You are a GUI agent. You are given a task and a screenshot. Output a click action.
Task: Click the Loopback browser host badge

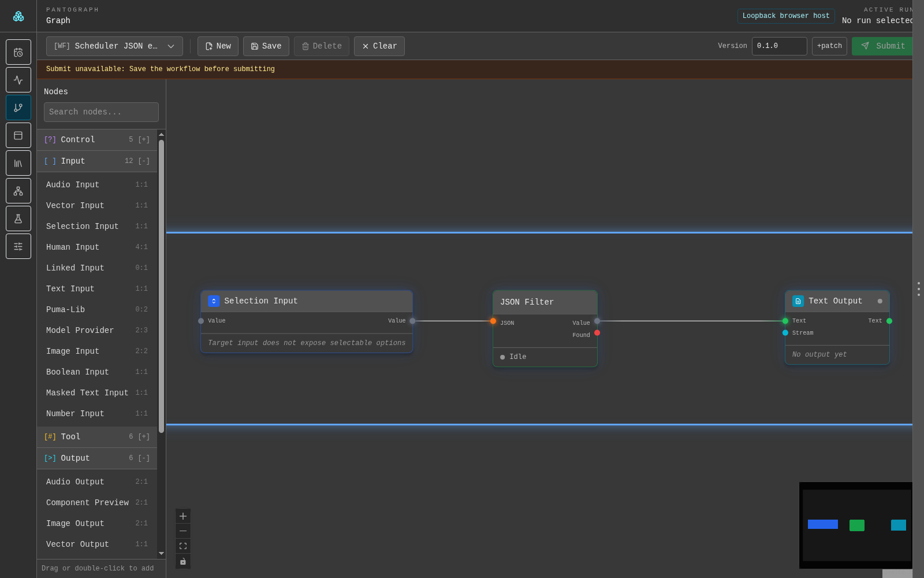[786, 16]
